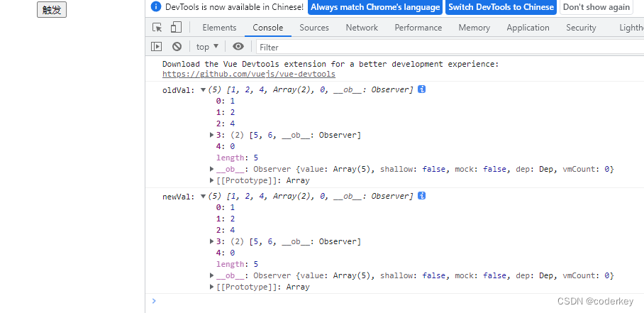Click the 'Download the Vue Devtools extension' message
This screenshot has height=313, width=644.
tap(331, 64)
